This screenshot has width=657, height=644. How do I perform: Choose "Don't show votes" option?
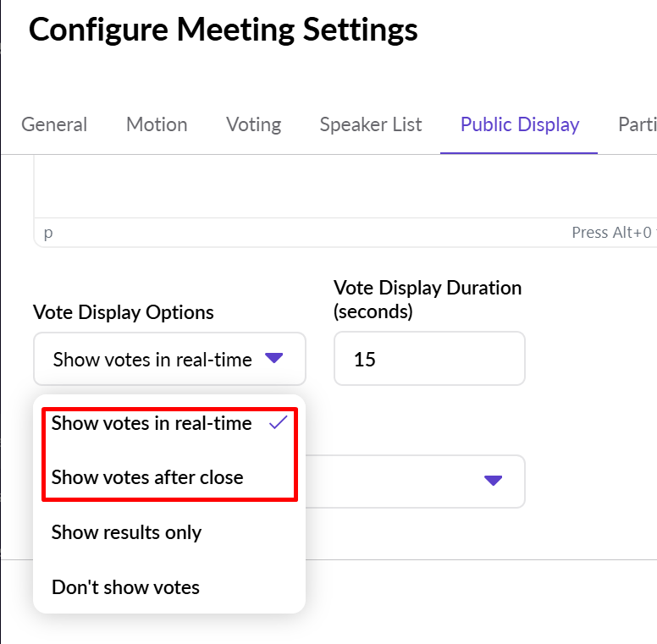[125, 586]
